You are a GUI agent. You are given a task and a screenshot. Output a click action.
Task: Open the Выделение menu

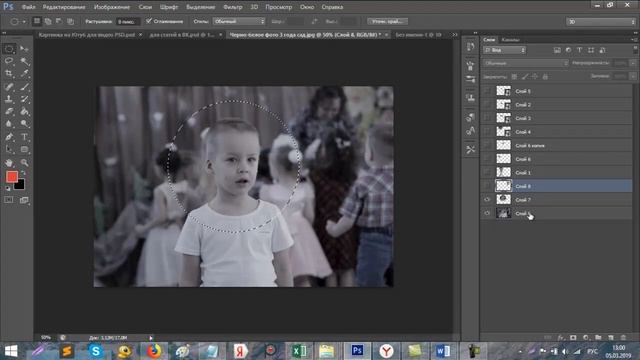click(x=200, y=7)
